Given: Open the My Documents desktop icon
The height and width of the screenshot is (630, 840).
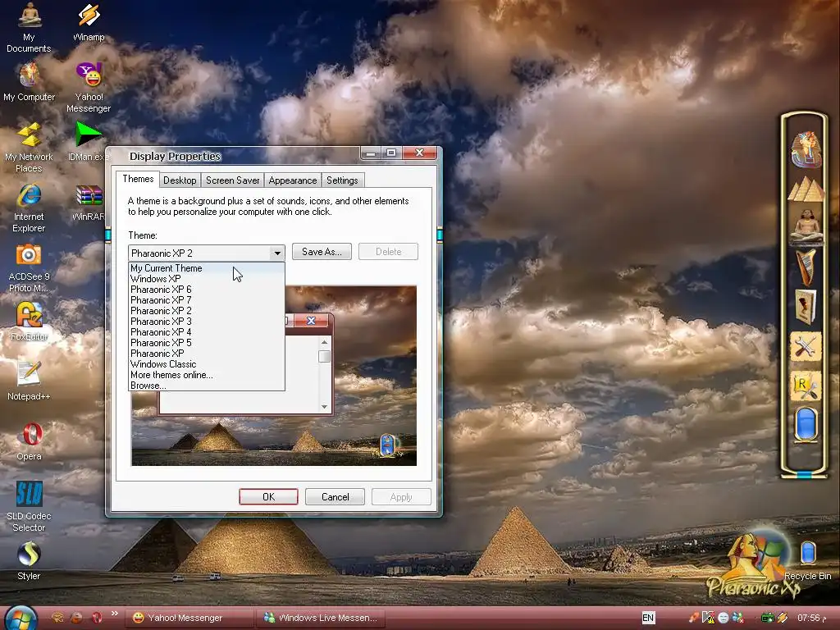Looking at the screenshot, I should [29, 27].
